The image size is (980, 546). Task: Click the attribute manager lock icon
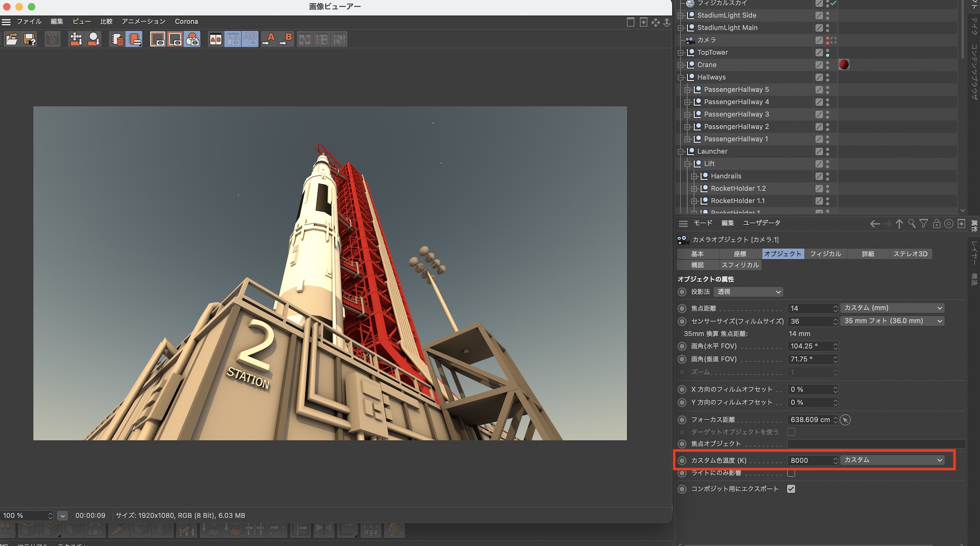point(936,224)
